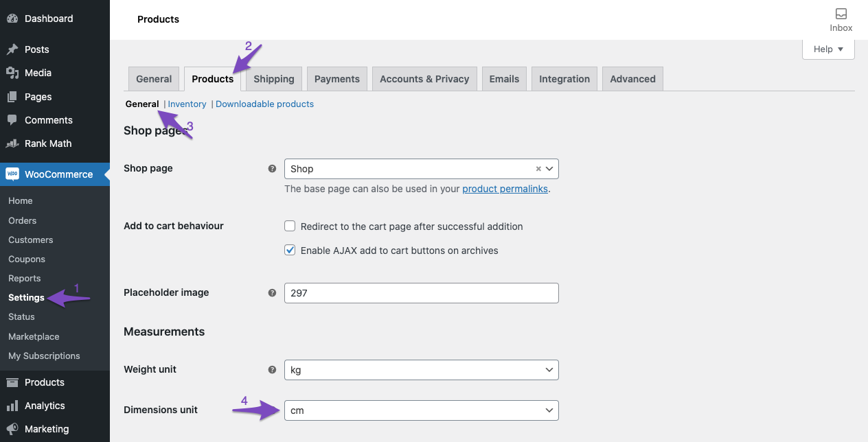The image size is (868, 442).
Task: Click the "Dimensions unit" label
Action: tap(161, 410)
